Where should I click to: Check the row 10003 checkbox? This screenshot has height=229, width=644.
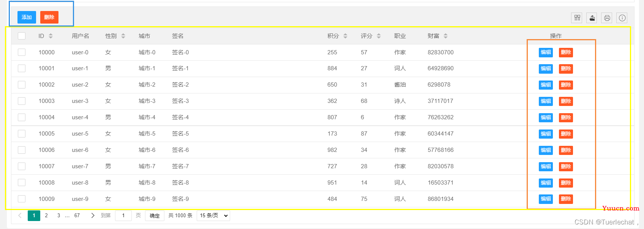tap(22, 101)
